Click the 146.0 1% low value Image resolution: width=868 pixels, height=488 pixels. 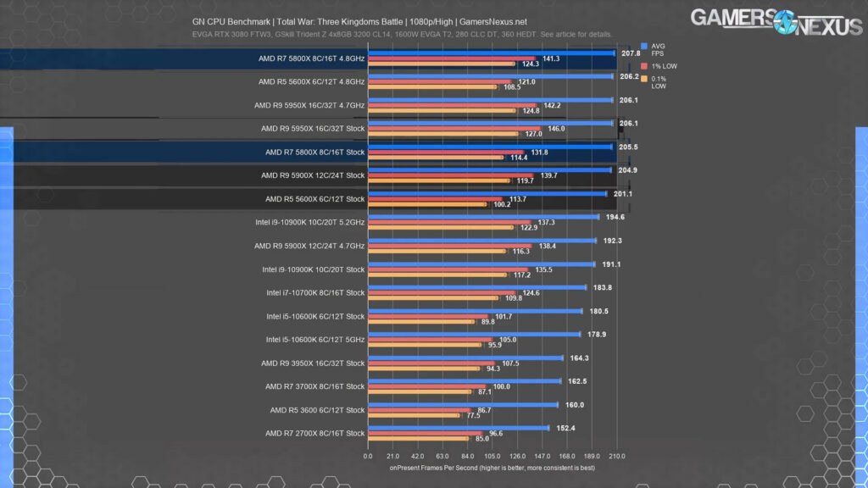(x=556, y=129)
